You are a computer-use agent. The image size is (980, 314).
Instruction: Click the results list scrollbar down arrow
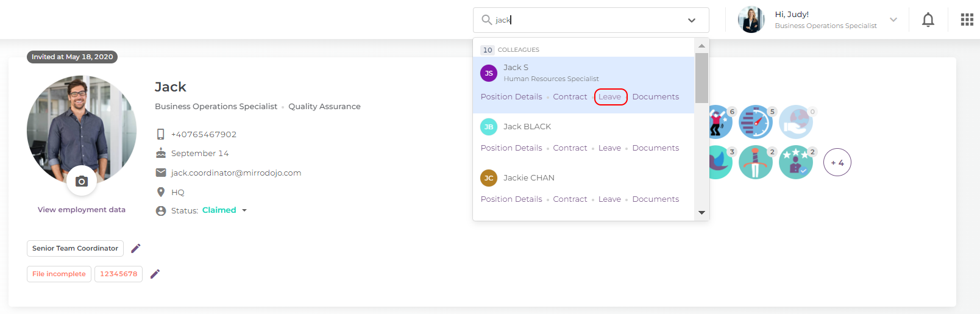[701, 213]
